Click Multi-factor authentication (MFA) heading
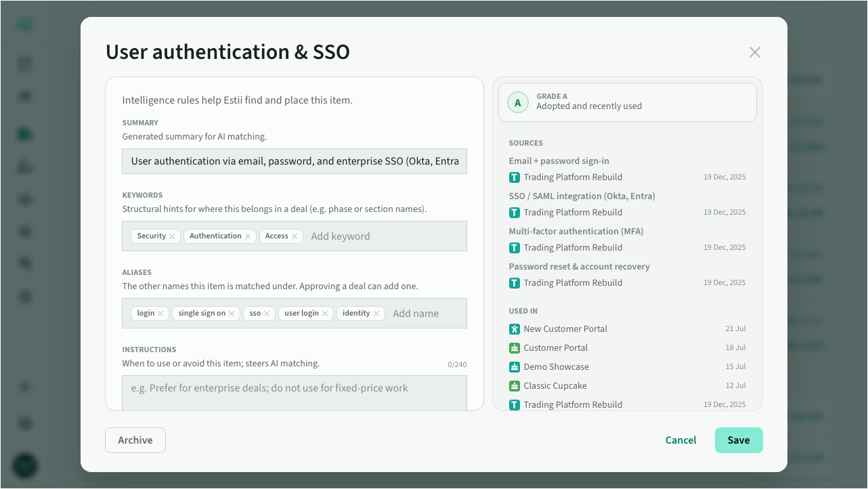The width and height of the screenshot is (868, 489). pyautogui.click(x=576, y=232)
